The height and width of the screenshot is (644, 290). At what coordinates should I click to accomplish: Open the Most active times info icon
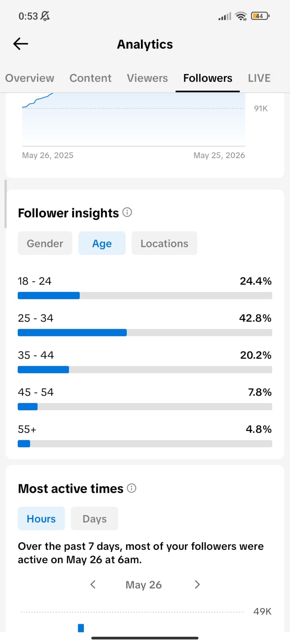(x=132, y=488)
